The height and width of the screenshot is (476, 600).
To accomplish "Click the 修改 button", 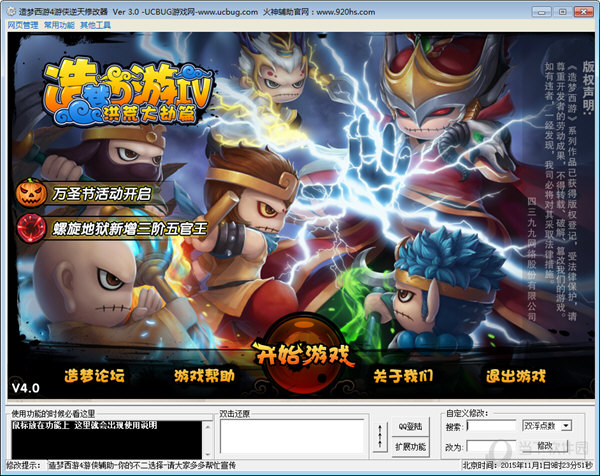I will pyautogui.click(x=545, y=446).
